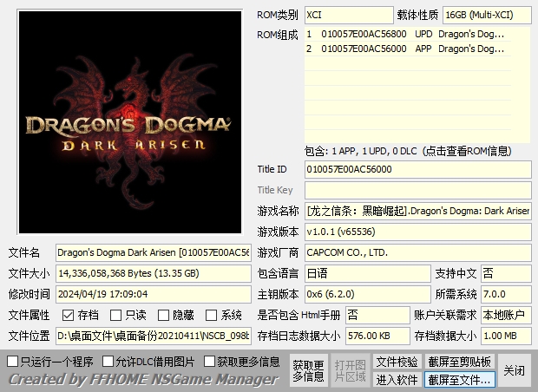The height and width of the screenshot is (392, 538).
Task: Select the UPD row in ROM list
Action: tap(417, 35)
